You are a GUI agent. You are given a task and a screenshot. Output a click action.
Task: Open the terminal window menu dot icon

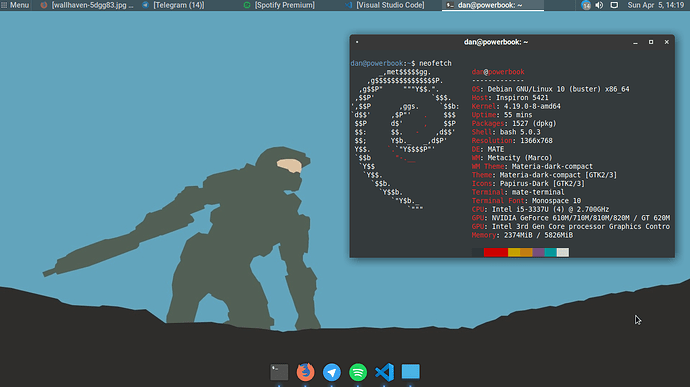coord(357,42)
